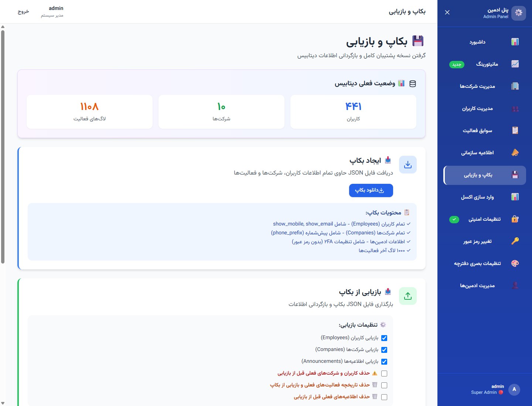
Task: Click the scrollbar down arrow
Action: [3, 403]
